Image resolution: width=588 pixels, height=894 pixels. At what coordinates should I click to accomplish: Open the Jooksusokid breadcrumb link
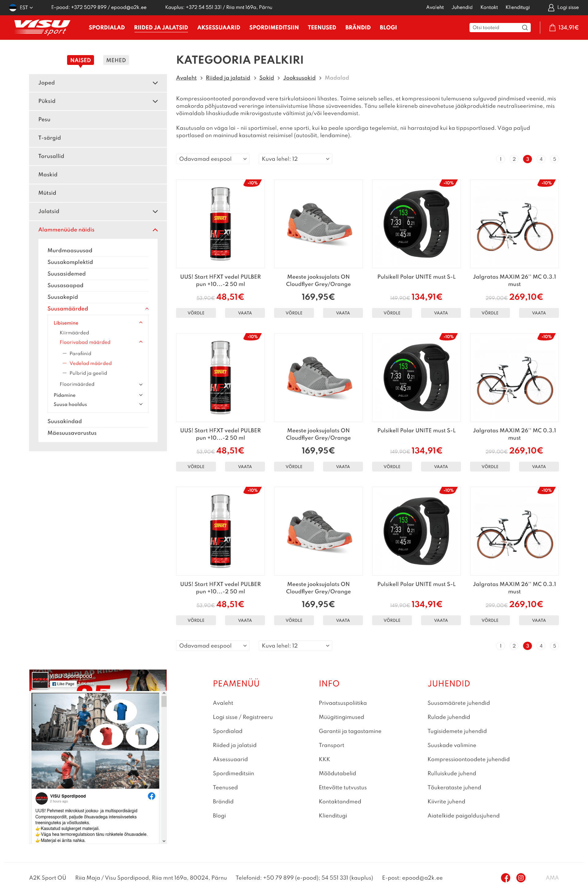tap(299, 78)
